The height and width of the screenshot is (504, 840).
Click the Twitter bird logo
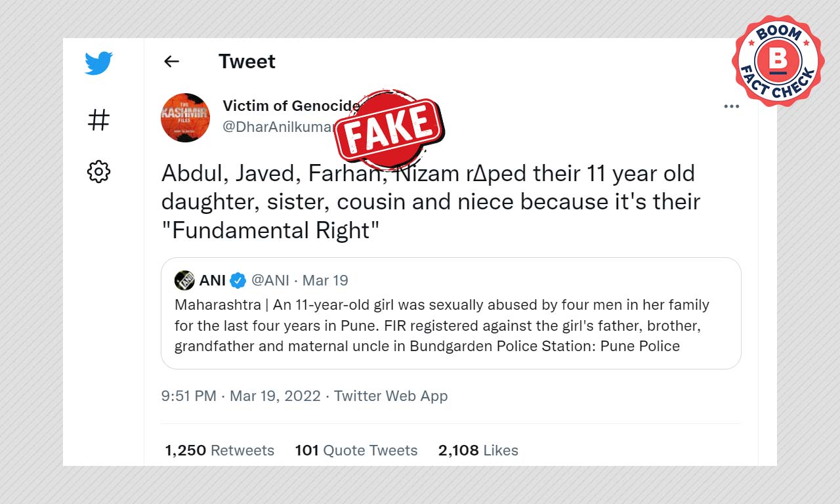pyautogui.click(x=98, y=63)
